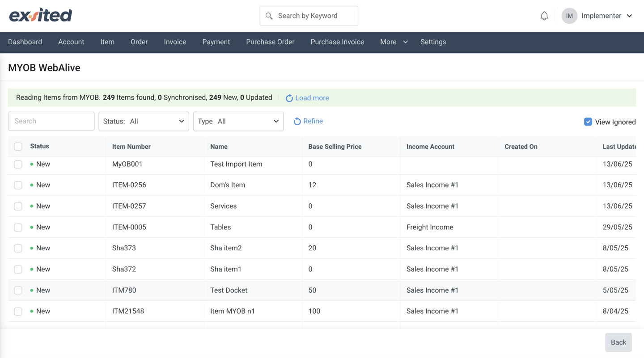Open the Order menu

(139, 42)
